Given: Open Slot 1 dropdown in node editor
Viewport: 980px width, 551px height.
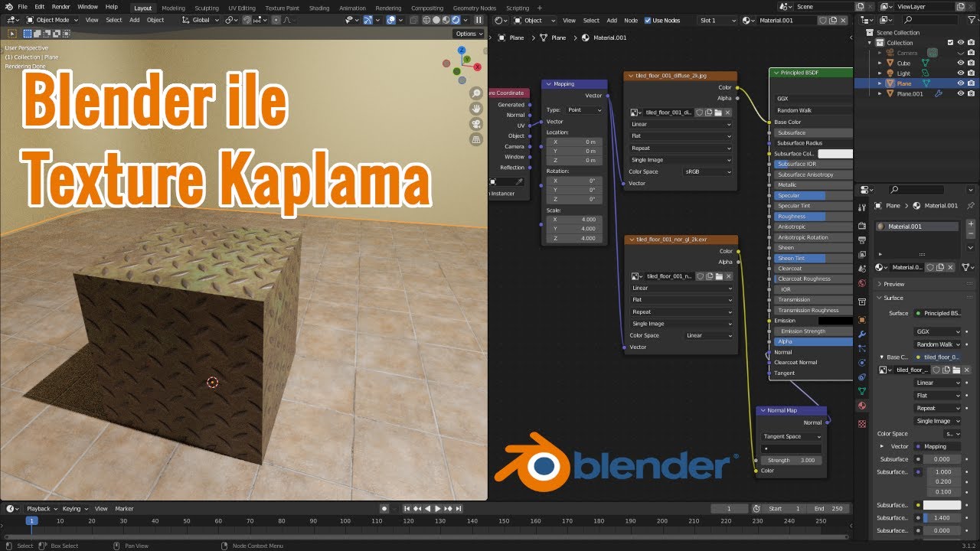Looking at the screenshot, I should click(x=718, y=20).
